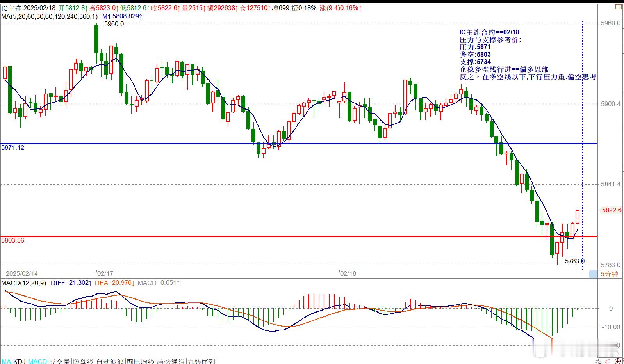Click the 指 button at bottom right
Viewport: 624px width, 364px height.
click(599, 361)
